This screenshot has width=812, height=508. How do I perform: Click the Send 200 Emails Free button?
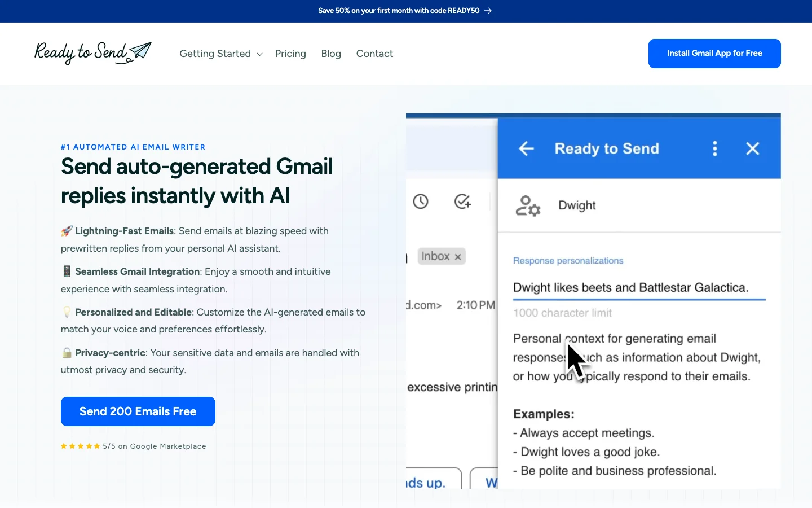pyautogui.click(x=138, y=411)
